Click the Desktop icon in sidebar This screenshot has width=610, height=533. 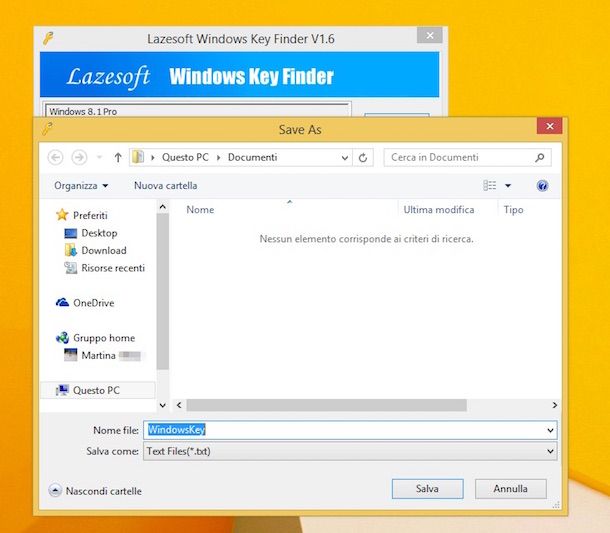(x=70, y=233)
